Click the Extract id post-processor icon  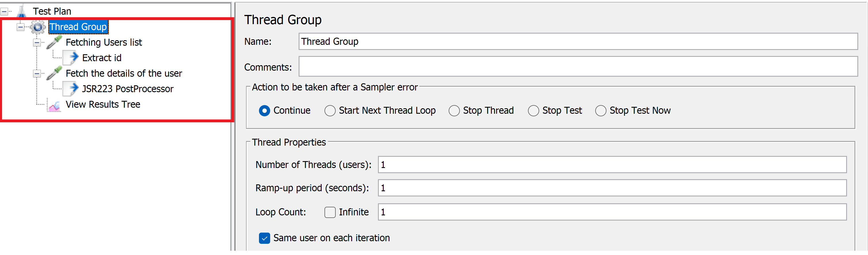pyautogui.click(x=71, y=58)
